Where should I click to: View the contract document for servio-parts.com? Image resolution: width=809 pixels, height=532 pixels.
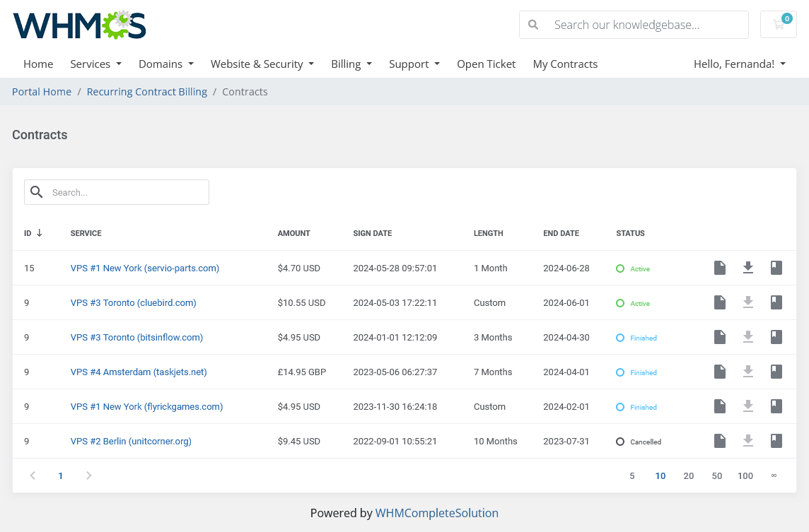(720, 268)
